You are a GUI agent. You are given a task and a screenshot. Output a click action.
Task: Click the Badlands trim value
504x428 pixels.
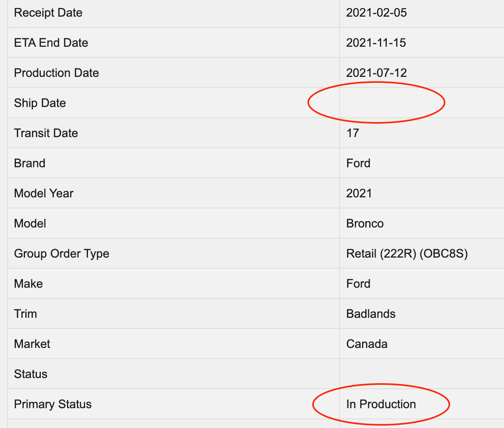(x=371, y=314)
